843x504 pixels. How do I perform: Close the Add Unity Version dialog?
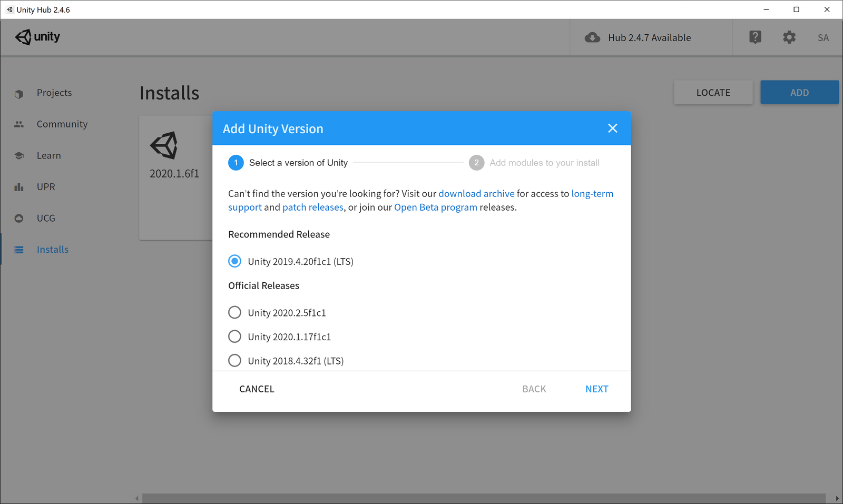pyautogui.click(x=612, y=129)
